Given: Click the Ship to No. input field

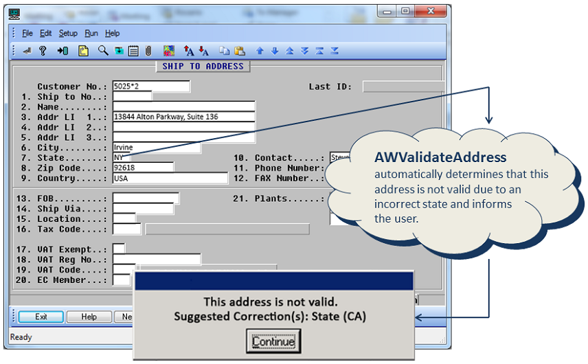Looking at the screenshot, I should click(x=132, y=96).
